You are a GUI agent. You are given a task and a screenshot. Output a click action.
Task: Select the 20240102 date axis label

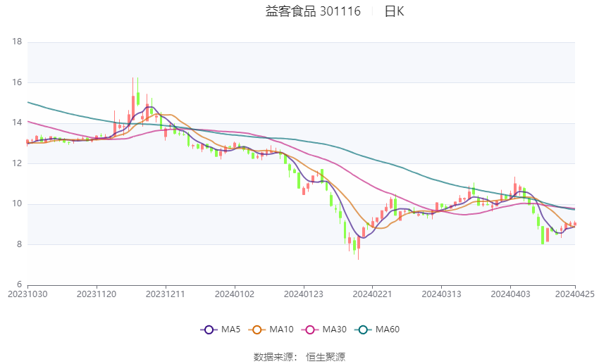pos(235,294)
